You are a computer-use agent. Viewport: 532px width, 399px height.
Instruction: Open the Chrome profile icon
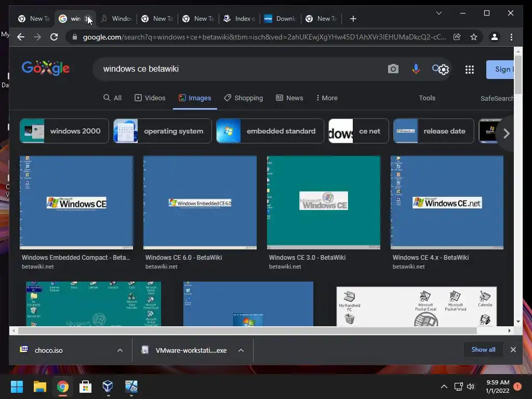point(495,37)
